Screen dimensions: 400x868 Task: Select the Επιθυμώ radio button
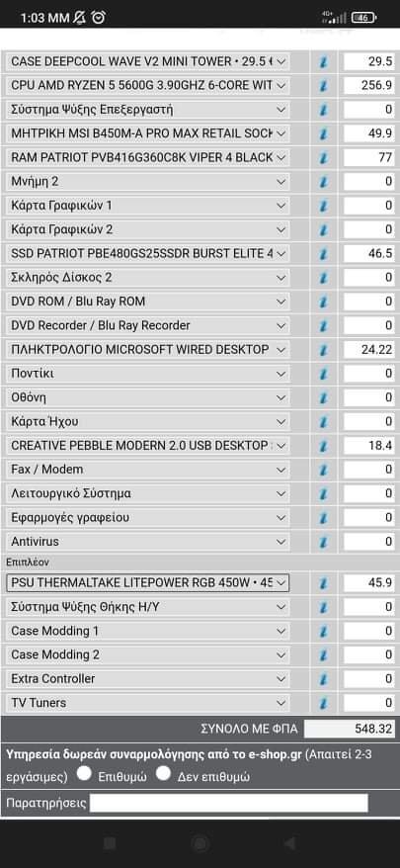[84, 773]
